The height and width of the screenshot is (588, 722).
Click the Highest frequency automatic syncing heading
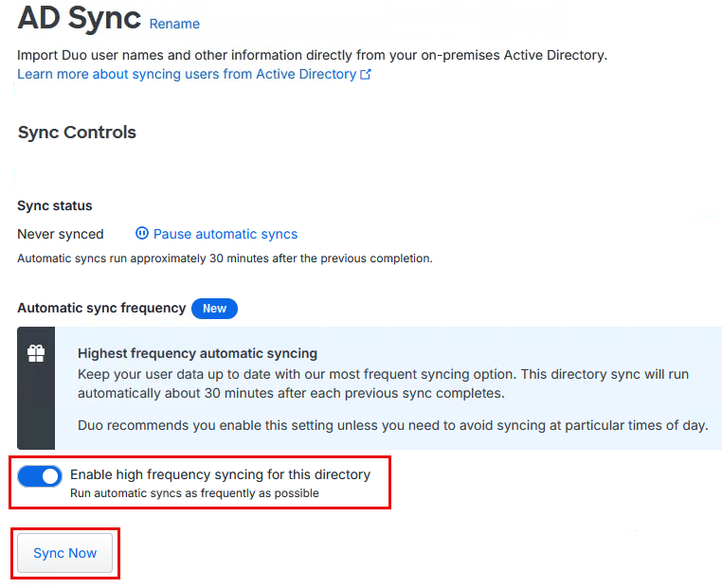[197, 354]
